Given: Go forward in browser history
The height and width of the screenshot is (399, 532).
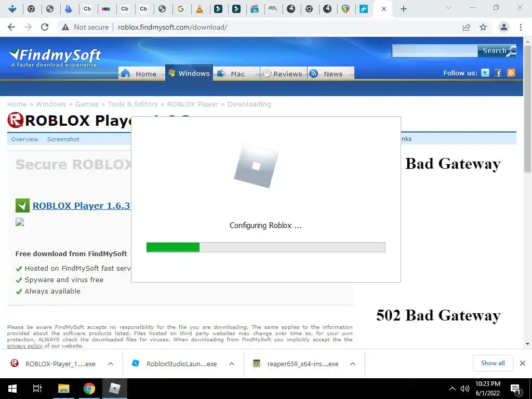Looking at the screenshot, I should (x=28, y=27).
